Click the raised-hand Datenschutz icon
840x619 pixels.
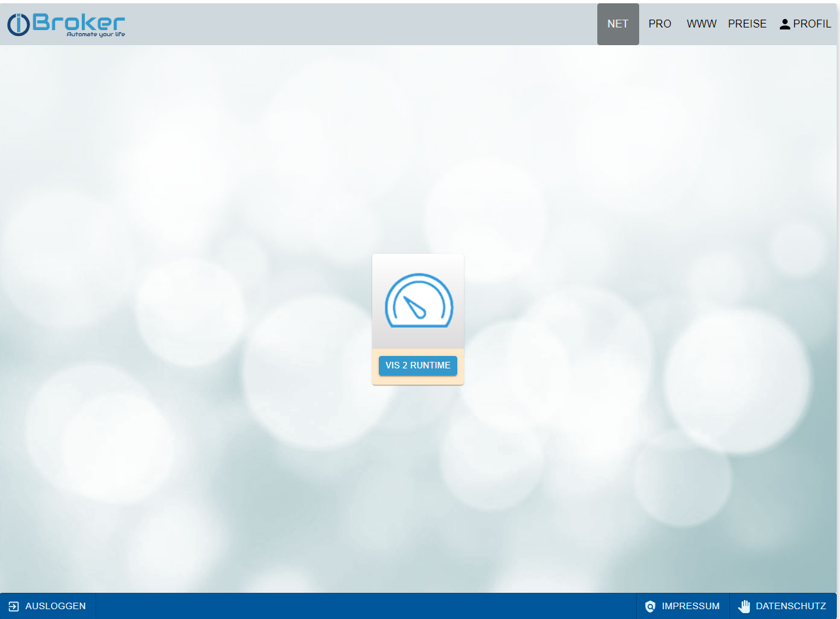(744, 607)
